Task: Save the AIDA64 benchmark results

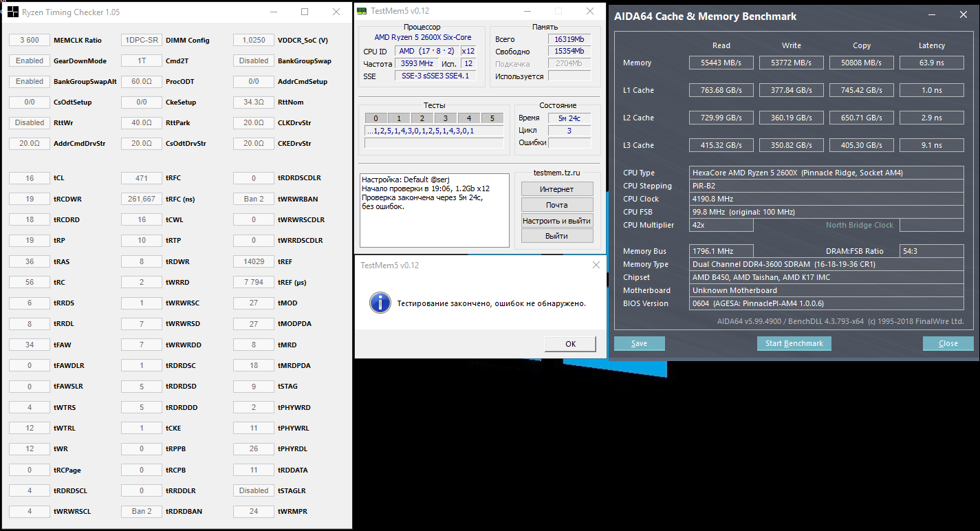Action: 639,343
